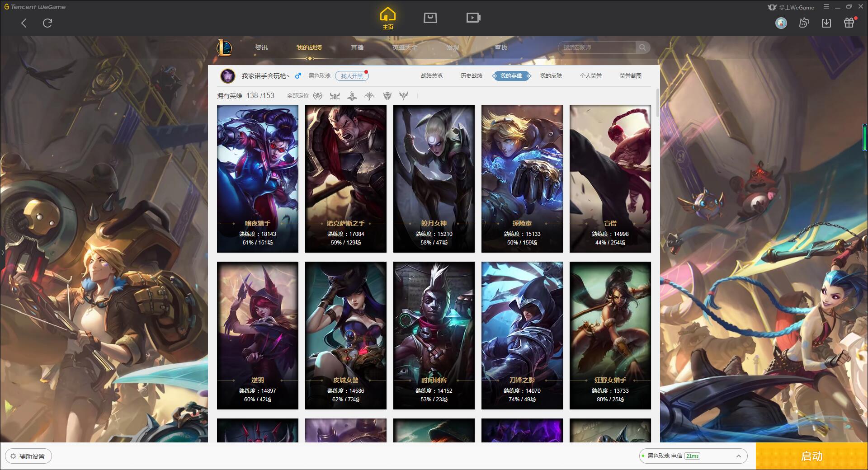Open the 主页 home icon
868x470 pixels.
click(x=387, y=19)
